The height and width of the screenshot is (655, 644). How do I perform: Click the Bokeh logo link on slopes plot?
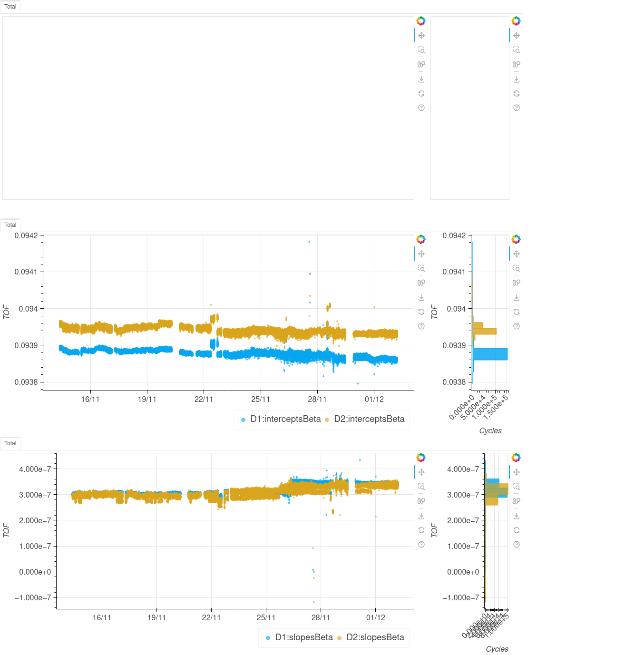[421, 458]
